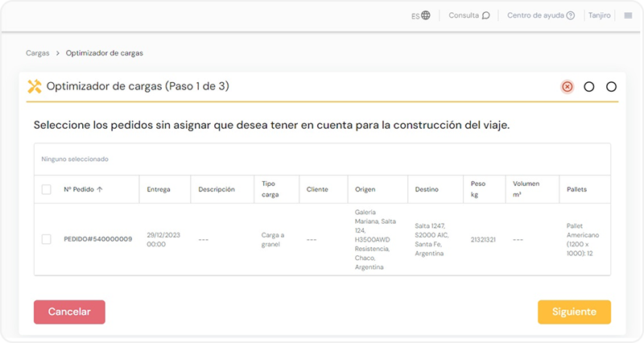The width and height of the screenshot is (644, 343).
Task: Click the Entrega column header
Action: (x=159, y=189)
